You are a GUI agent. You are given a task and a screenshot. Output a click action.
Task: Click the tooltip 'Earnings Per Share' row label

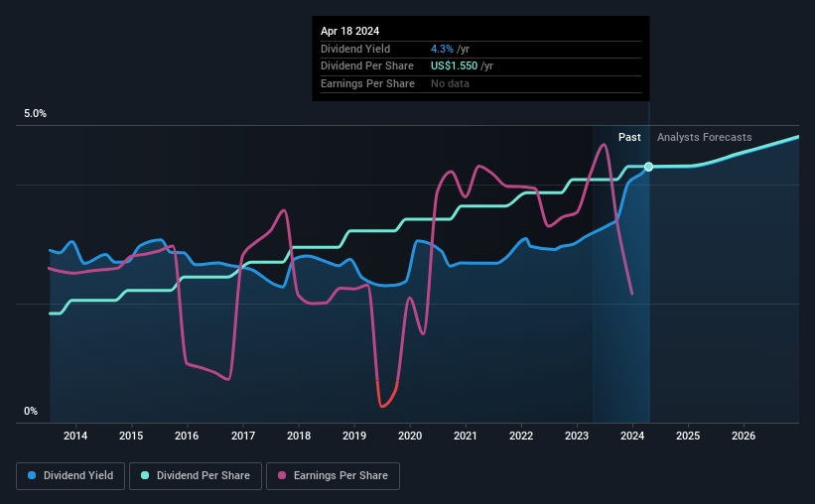pos(367,83)
